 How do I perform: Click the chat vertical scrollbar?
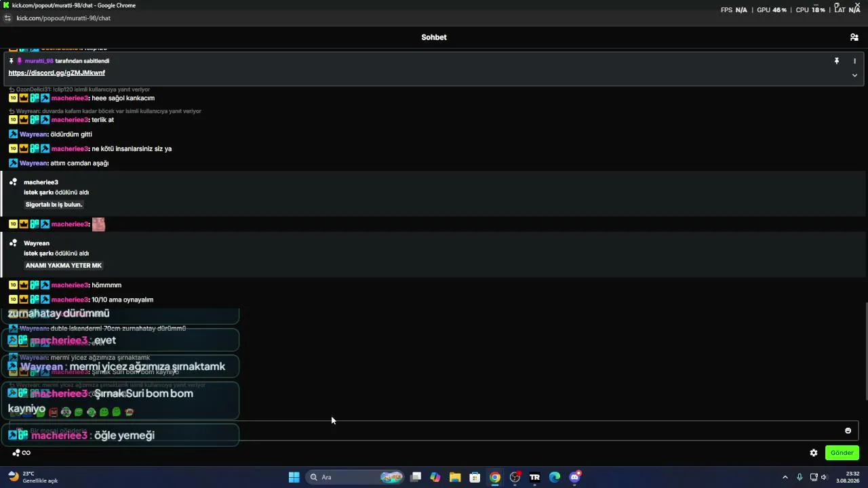point(865,351)
